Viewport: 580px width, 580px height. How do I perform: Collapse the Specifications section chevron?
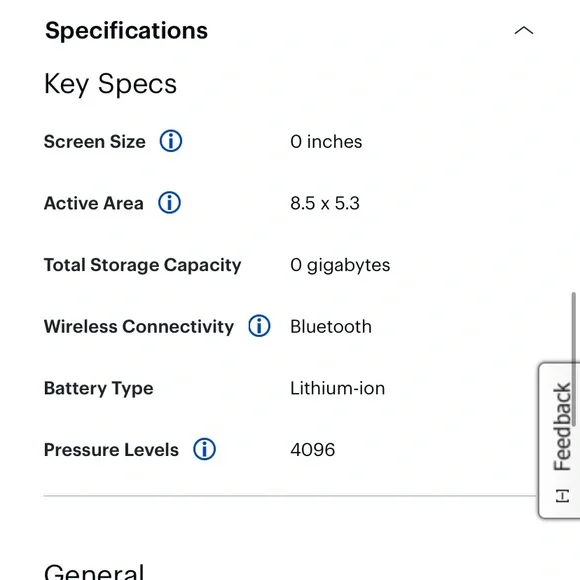tap(524, 30)
